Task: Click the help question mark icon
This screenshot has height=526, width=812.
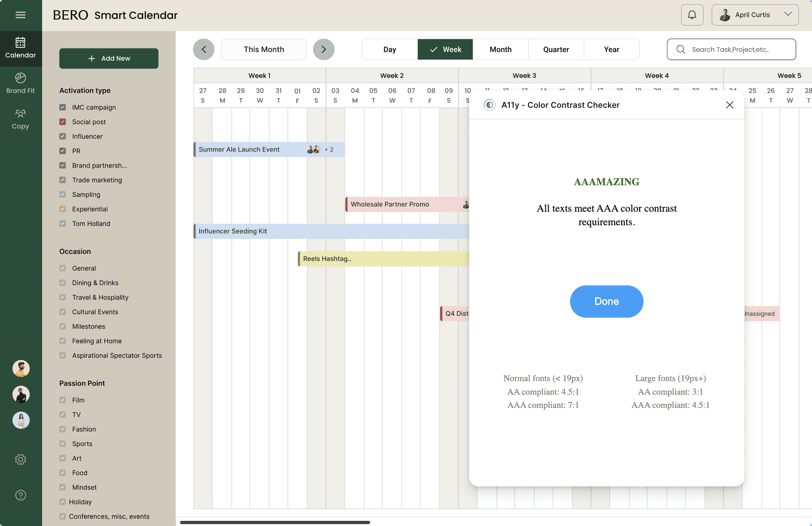Action: tap(21, 495)
